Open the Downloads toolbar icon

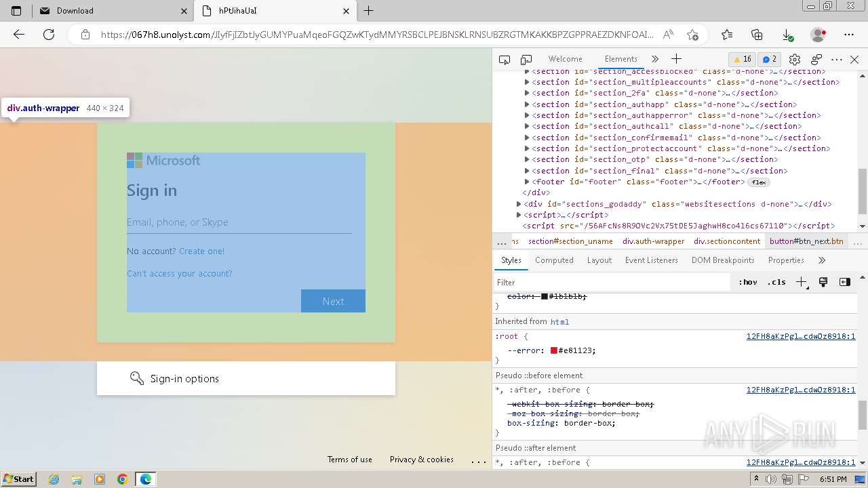pos(787,35)
